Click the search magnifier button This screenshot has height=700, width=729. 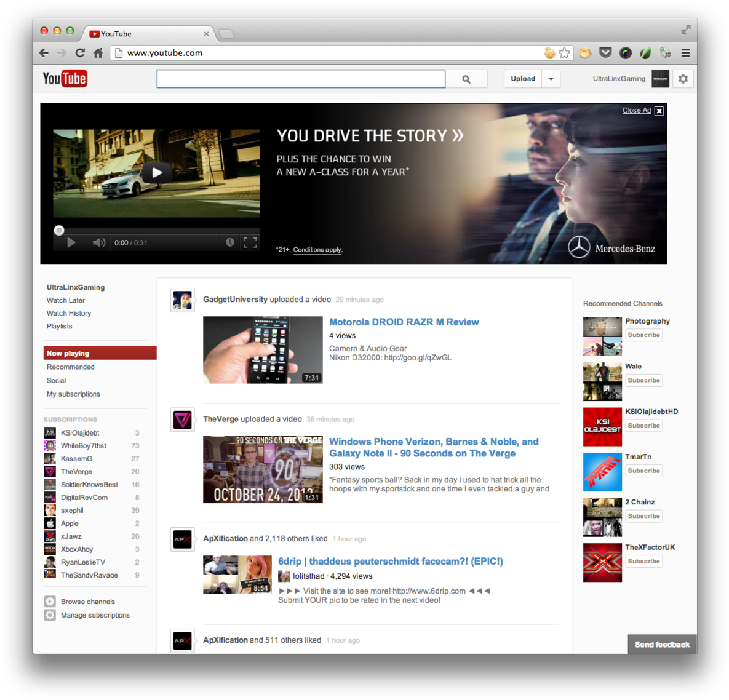tap(466, 79)
